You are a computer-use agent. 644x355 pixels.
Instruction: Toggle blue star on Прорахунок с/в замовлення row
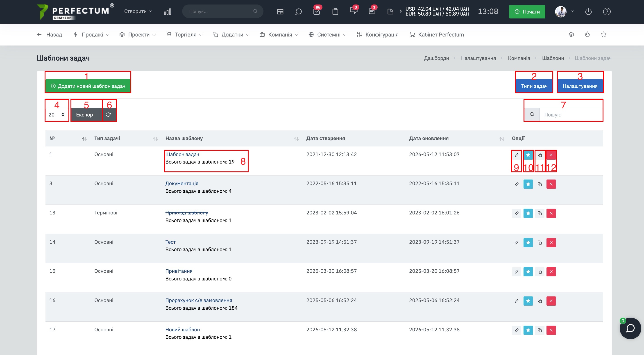point(528,301)
